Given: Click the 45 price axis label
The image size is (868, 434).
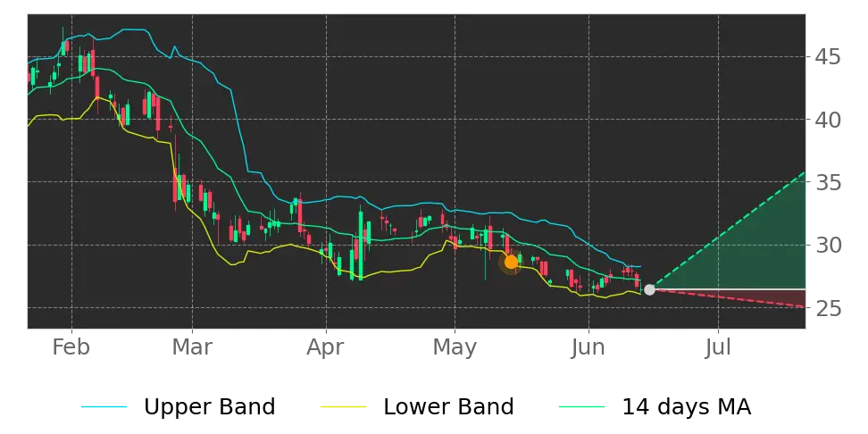Looking at the screenshot, I should [x=828, y=57].
